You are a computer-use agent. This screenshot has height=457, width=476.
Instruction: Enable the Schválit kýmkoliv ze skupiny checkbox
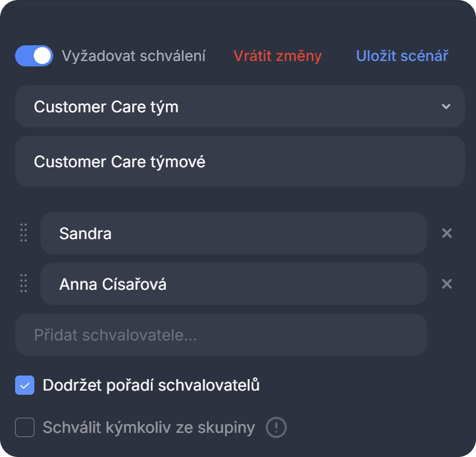pyautogui.click(x=25, y=428)
